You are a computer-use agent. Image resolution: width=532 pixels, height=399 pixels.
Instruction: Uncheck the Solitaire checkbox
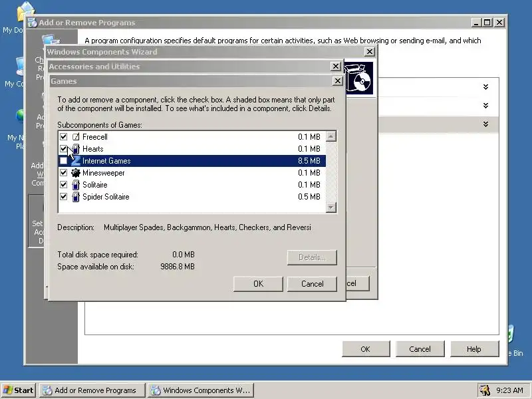[63, 185]
